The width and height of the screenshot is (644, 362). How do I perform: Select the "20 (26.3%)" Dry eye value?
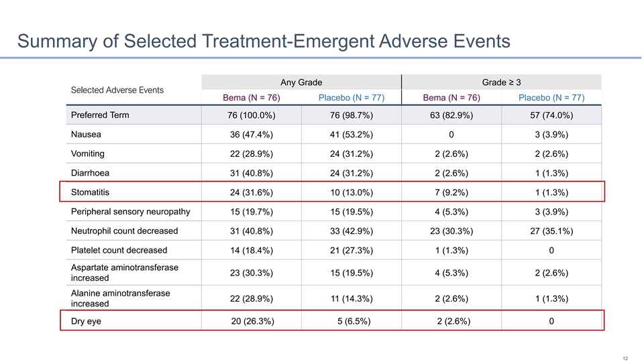(x=252, y=322)
